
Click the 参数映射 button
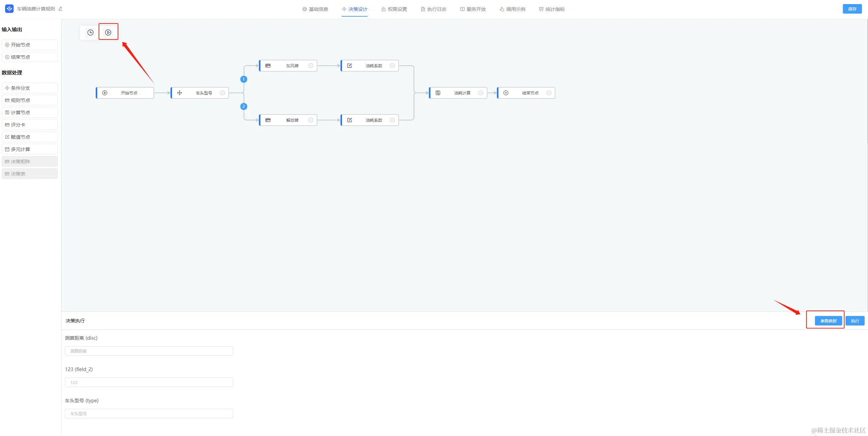(x=828, y=321)
